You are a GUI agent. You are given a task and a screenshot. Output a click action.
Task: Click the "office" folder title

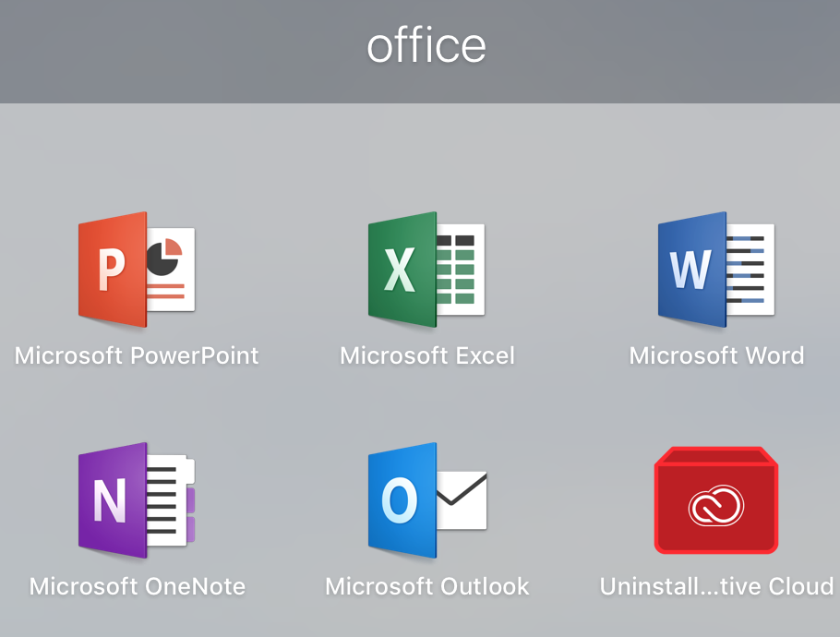[426, 46]
